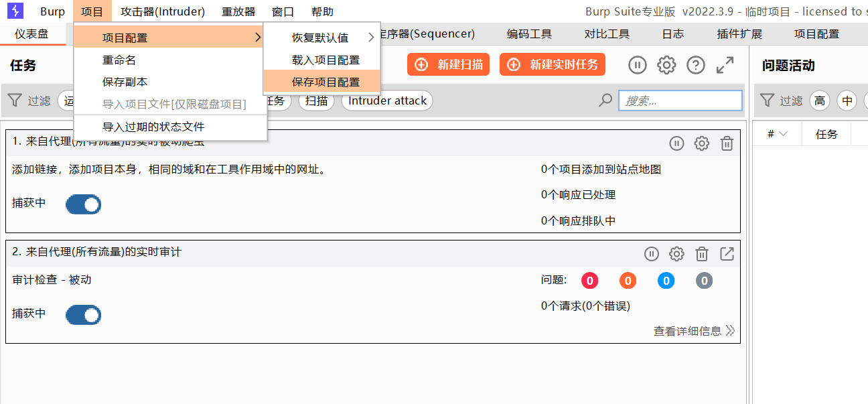The width and height of the screenshot is (868, 404).
Task: Delete task 1 with trash icon
Action: click(x=727, y=143)
